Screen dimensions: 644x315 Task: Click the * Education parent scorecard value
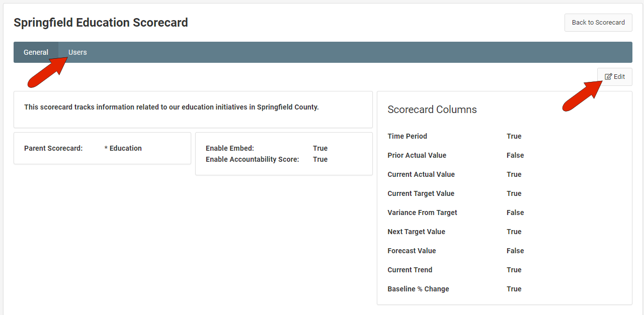pyautogui.click(x=123, y=148)
